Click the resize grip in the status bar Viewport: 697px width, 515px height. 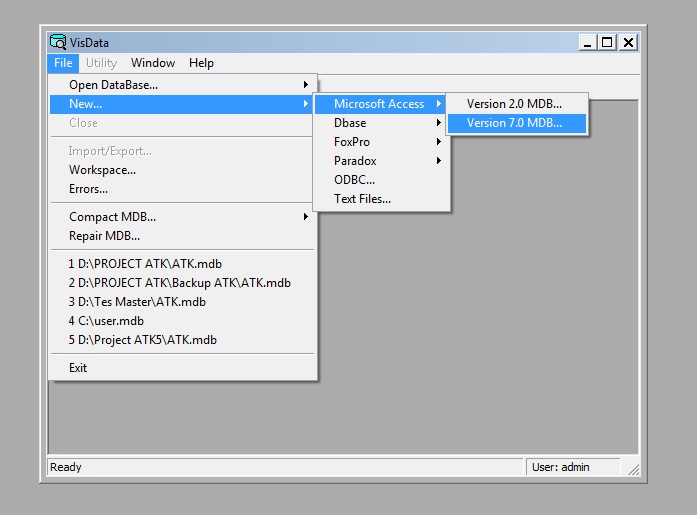[x=633, y=470]
